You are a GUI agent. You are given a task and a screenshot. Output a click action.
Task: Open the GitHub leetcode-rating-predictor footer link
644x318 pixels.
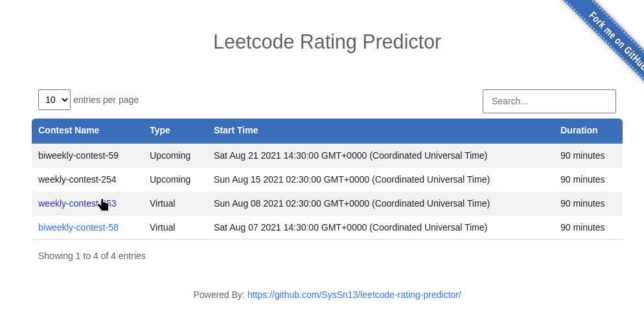pyautogui.click(x=354, y=295)
